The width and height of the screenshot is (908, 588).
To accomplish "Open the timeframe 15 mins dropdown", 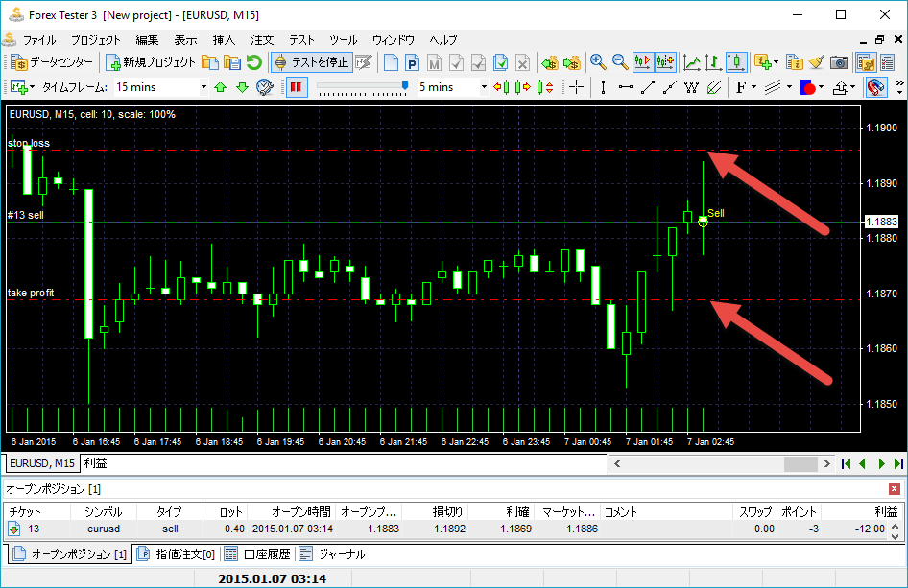I will [203, 87].
